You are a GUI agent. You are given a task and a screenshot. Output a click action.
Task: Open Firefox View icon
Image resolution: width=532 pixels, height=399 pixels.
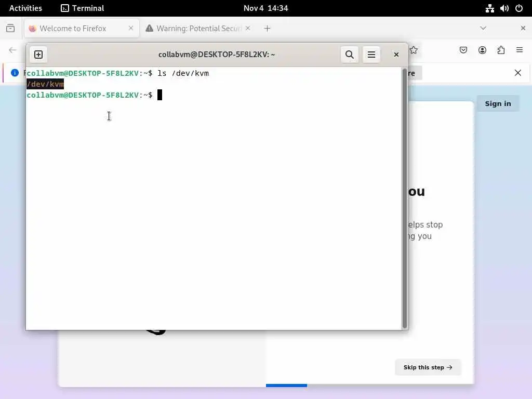tap(10, 28)
